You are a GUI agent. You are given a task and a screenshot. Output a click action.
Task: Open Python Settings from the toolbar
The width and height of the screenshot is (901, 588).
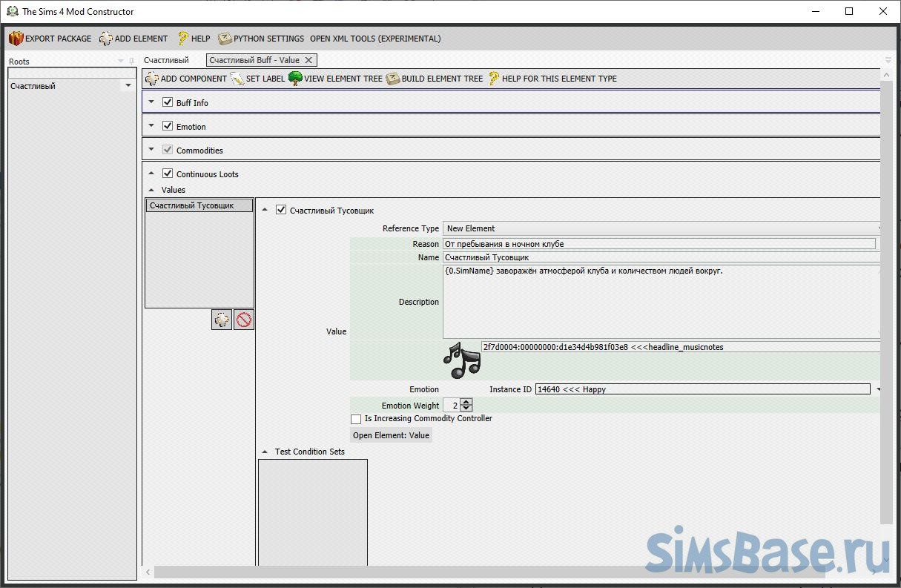point(225,39)
